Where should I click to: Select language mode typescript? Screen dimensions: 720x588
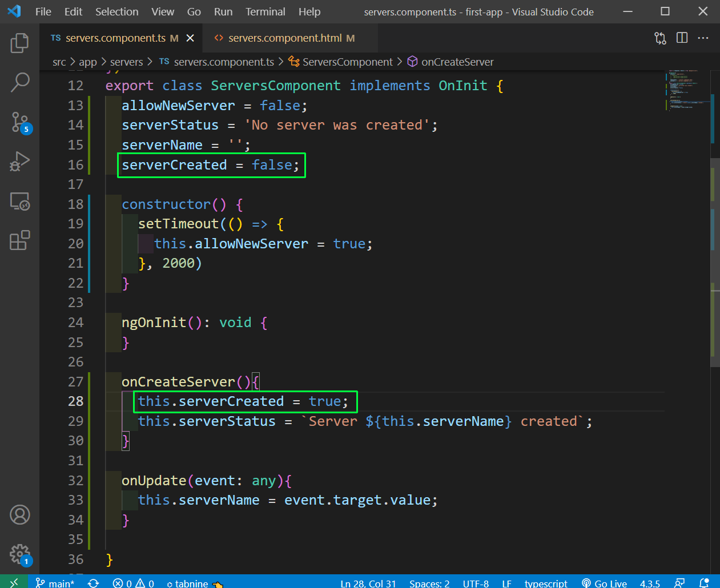[546, 583]
